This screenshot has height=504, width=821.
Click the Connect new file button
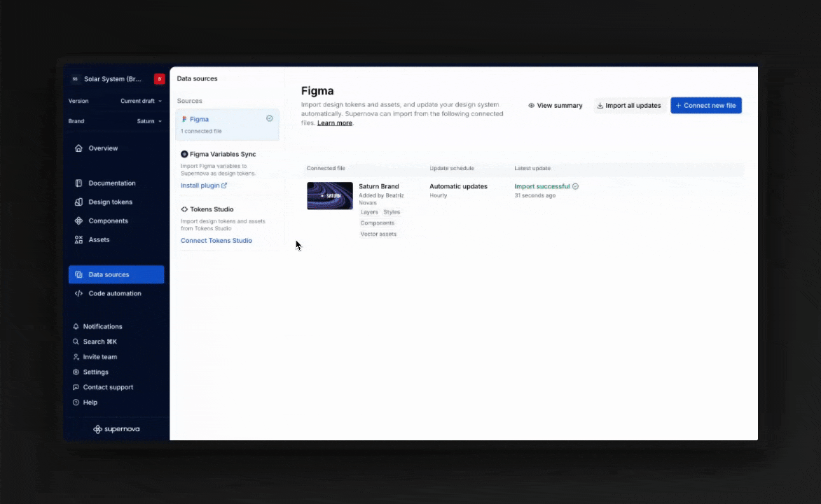point(705,106)
